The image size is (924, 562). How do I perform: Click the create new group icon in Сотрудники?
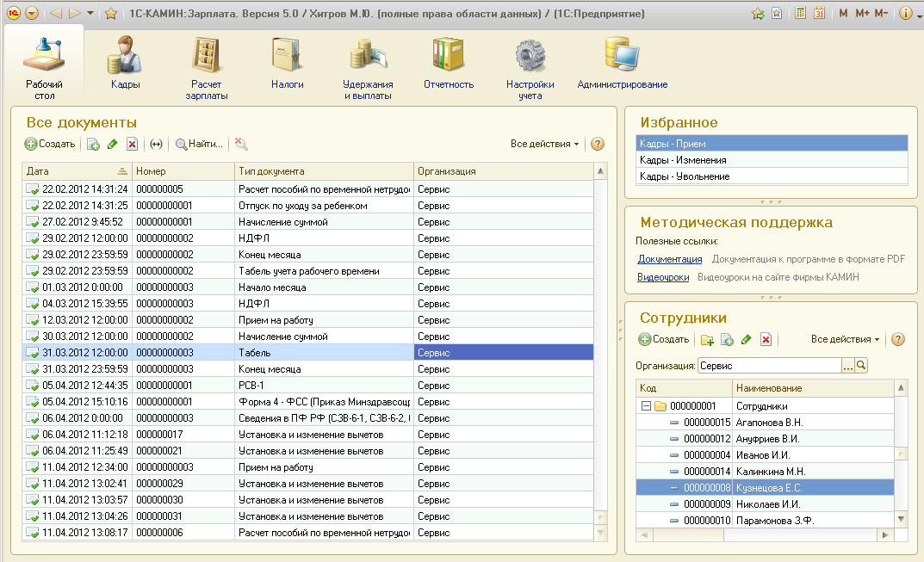tap(707, 340)
